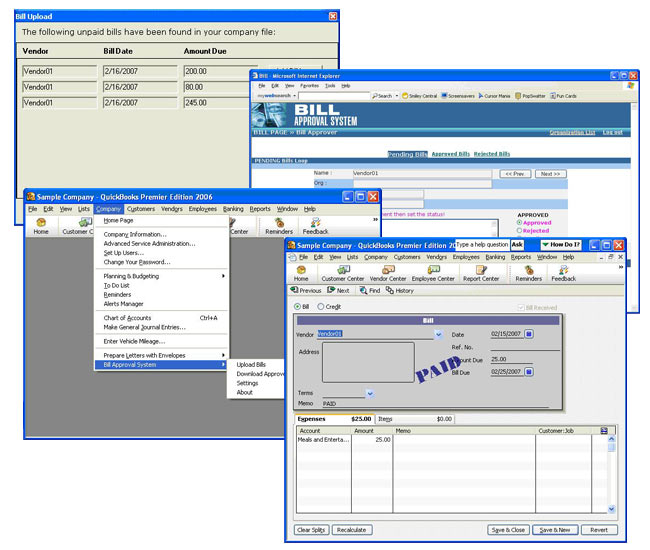
Task: Open Employee Center toolbar icon
Action: [x=433, y=274]
